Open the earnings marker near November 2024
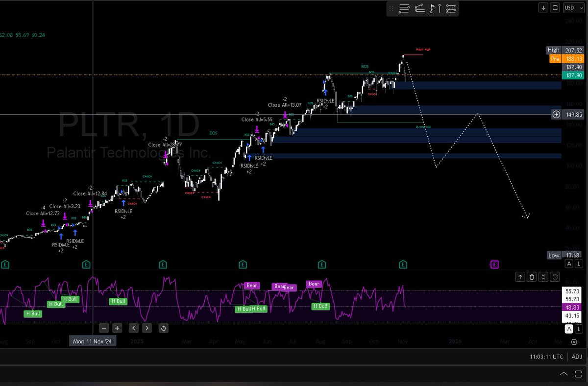588x386 pixels. point(86,265)
